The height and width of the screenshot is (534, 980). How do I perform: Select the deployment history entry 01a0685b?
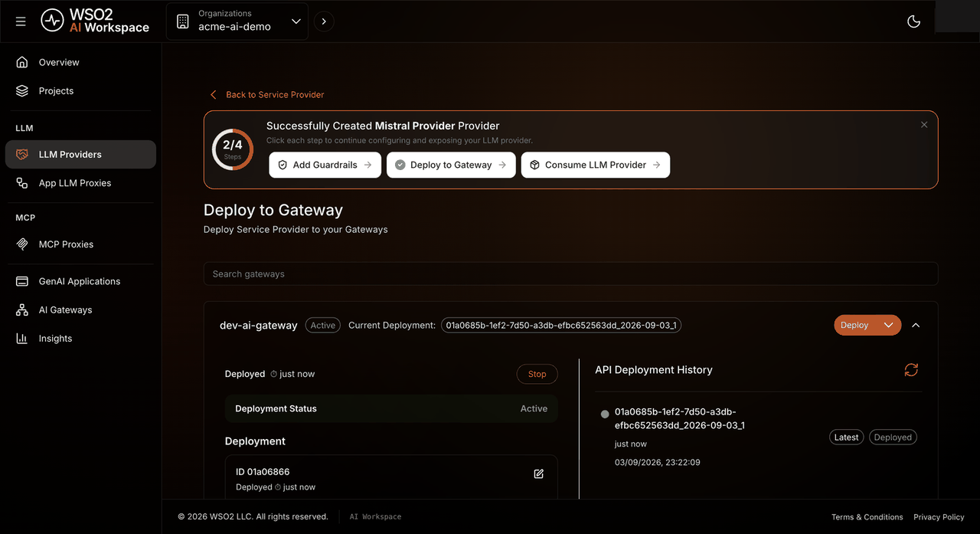[x=679, y=418]
